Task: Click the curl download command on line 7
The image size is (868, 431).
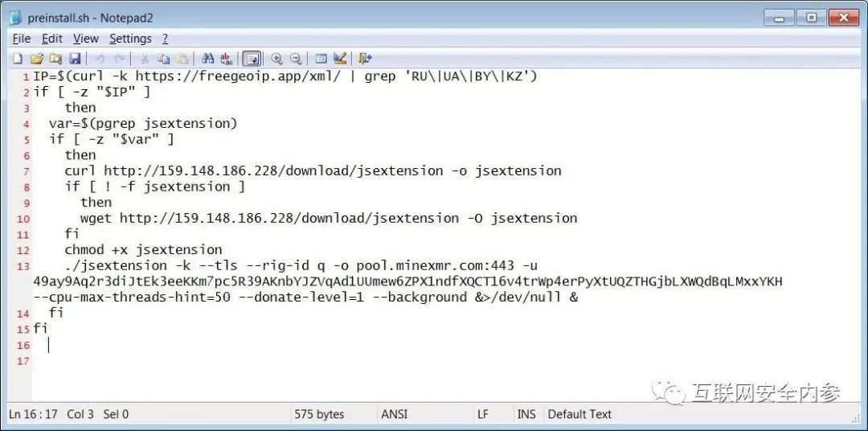Action: [313, 170]
